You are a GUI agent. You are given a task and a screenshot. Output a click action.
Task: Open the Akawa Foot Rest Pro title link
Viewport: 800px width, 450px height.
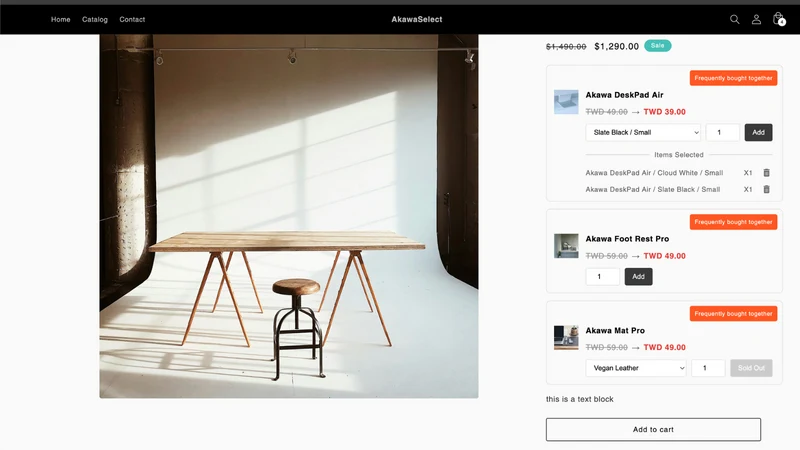[x=627, y=239]
